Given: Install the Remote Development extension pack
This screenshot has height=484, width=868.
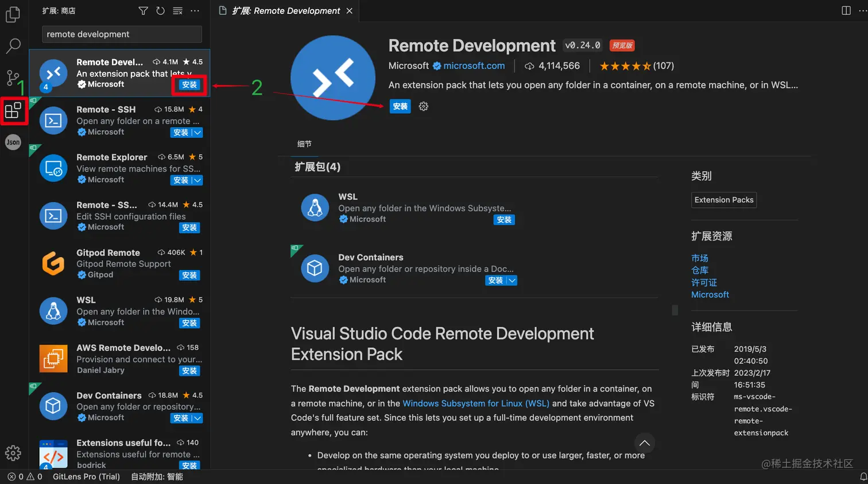Looking at the screenshot, I should coord(400,106).
